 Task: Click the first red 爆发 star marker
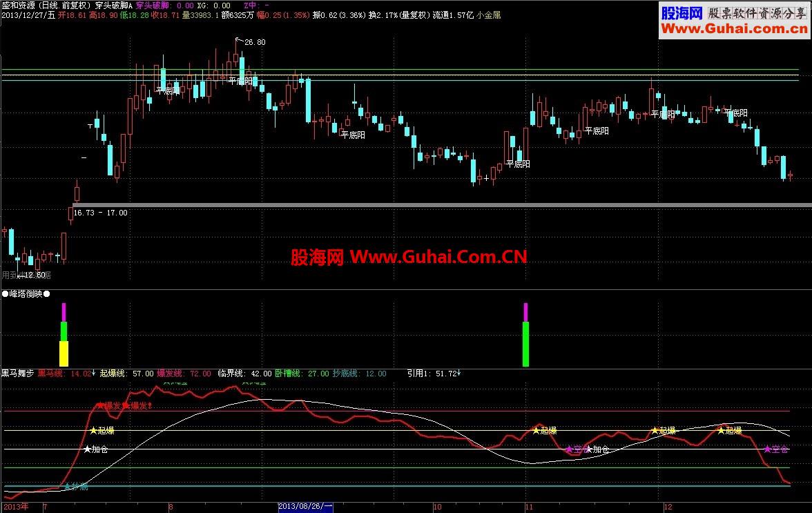point(109,406)
